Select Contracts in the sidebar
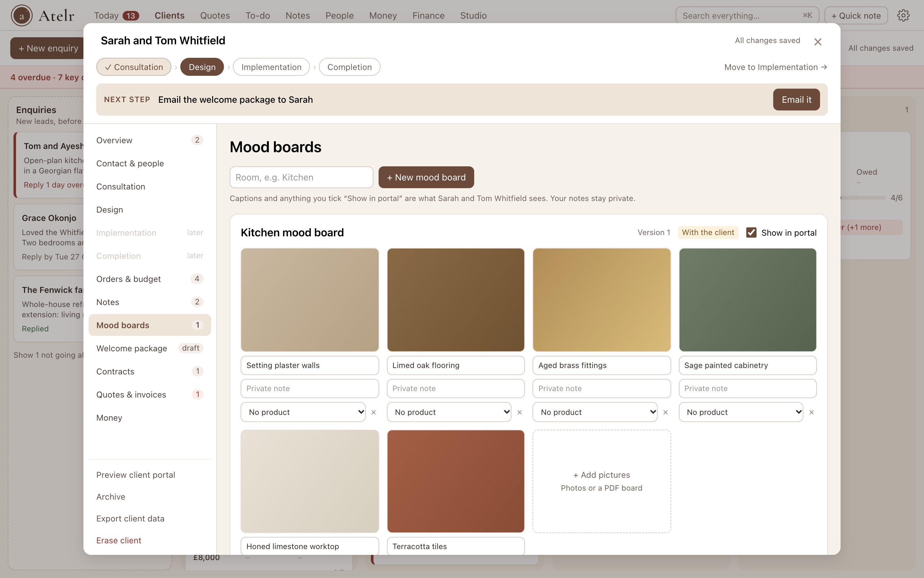 click(150, 371)
